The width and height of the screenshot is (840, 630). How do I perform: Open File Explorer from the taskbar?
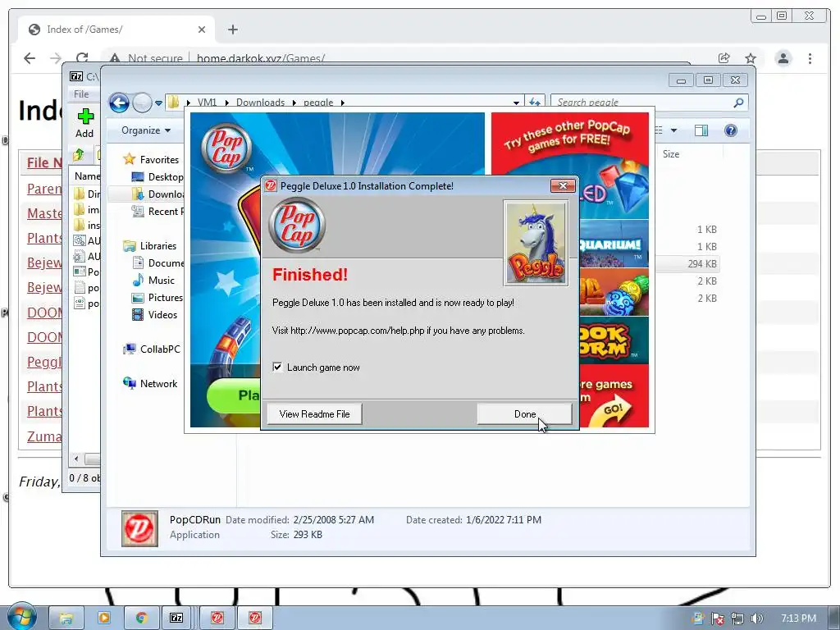click(66, 619)
